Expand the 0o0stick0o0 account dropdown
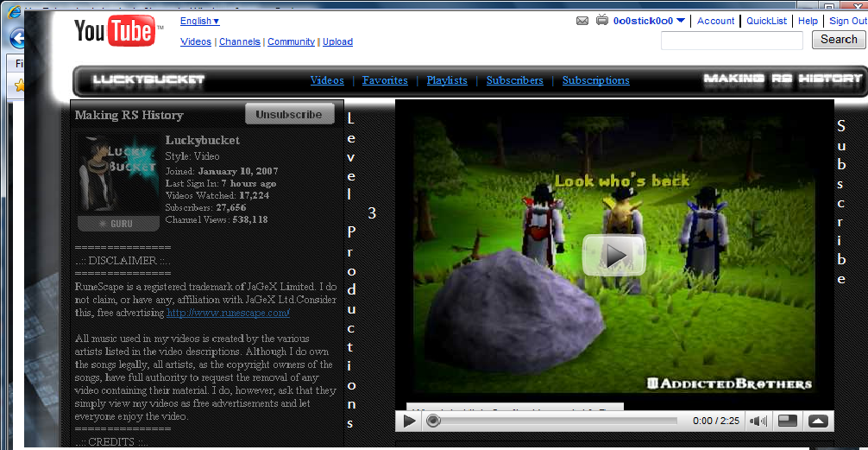868x450 pixels. (681, 21)
